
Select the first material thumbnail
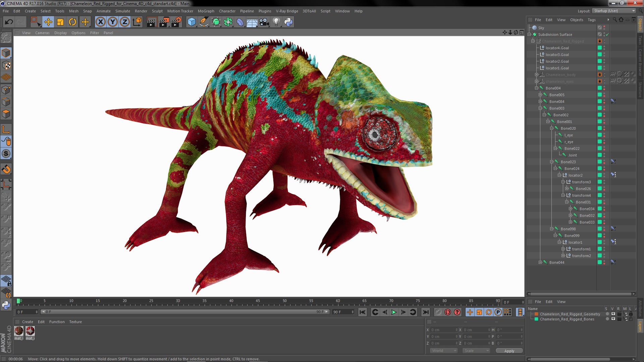[19, 331]
